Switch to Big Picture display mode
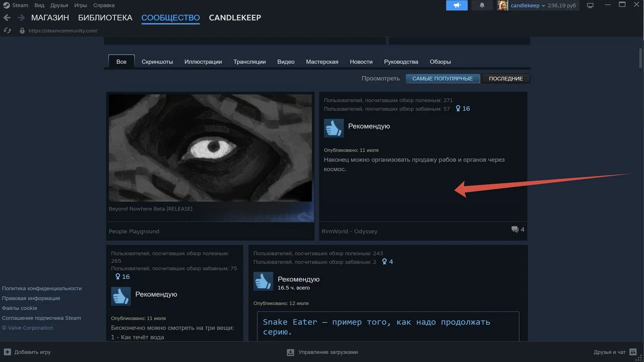Screen dimensions: 644x362 coord(590,5)
